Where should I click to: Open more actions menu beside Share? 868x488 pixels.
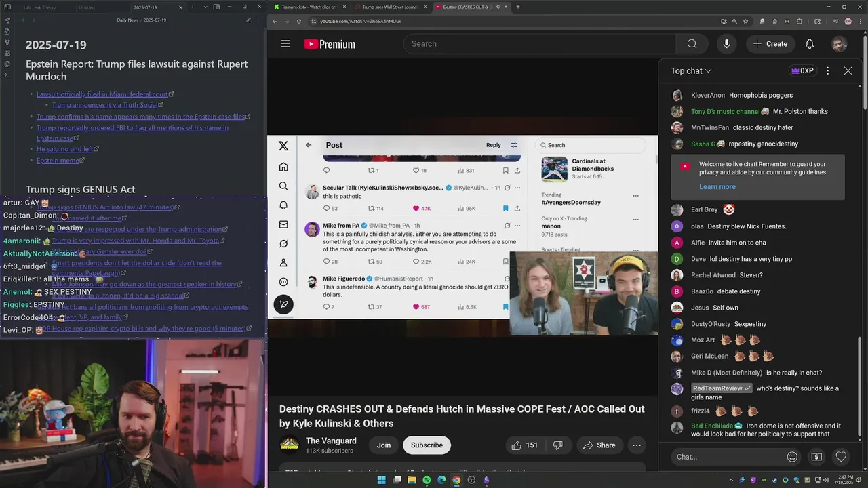tap(636, 445)
